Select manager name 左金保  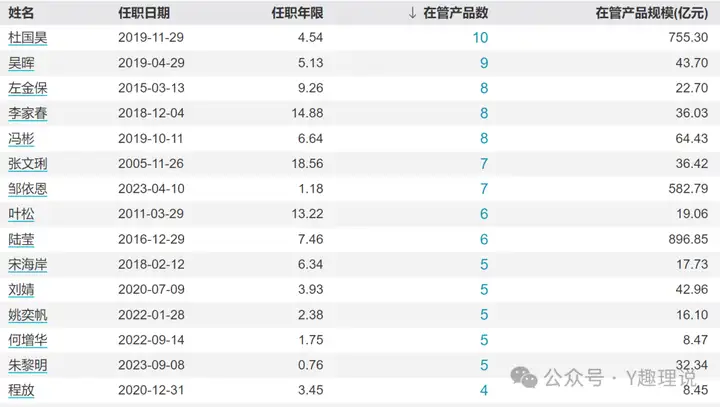[x=28, y=88]
